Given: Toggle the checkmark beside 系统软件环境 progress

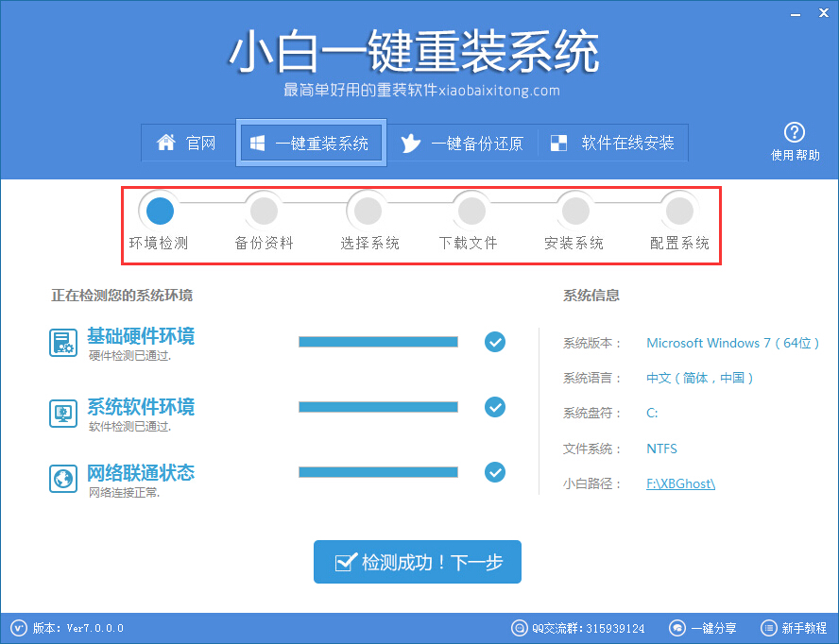Looking at the screenshot, I should [495, 407].
